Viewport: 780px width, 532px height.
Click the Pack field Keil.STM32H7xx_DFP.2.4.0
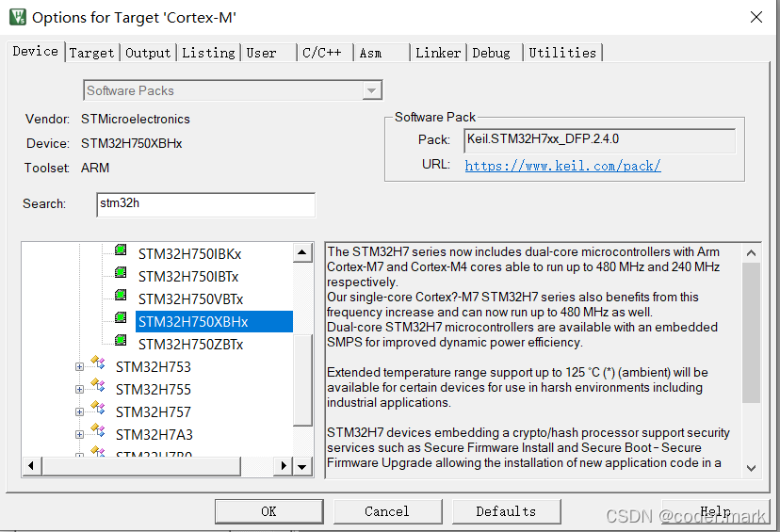[599, 140]
